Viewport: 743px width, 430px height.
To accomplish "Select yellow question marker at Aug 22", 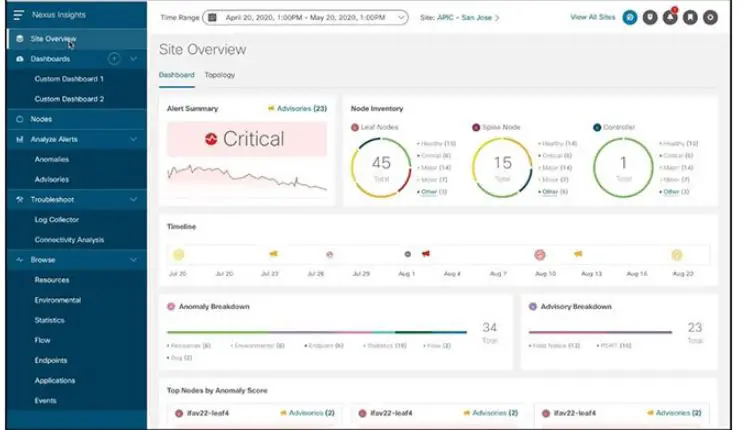I will click(x=677, y=255).
